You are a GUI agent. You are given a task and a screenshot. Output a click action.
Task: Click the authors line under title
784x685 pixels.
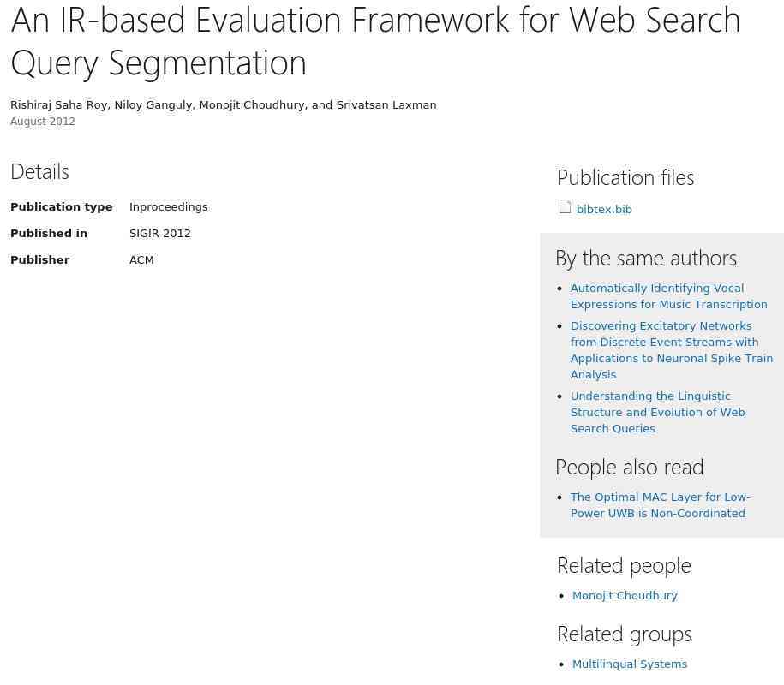(223, 105)
